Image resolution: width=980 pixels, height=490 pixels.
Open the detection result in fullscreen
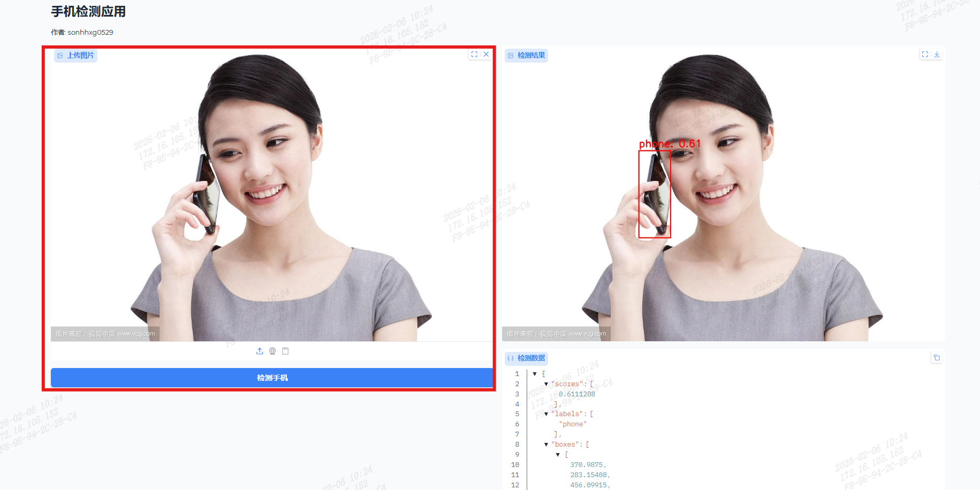coord(925,55)
